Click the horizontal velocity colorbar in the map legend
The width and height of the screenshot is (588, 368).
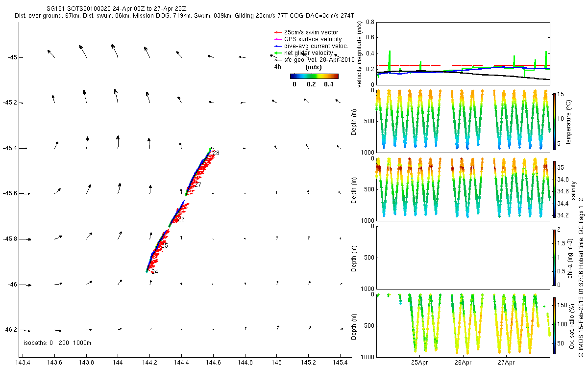point(314,76)
